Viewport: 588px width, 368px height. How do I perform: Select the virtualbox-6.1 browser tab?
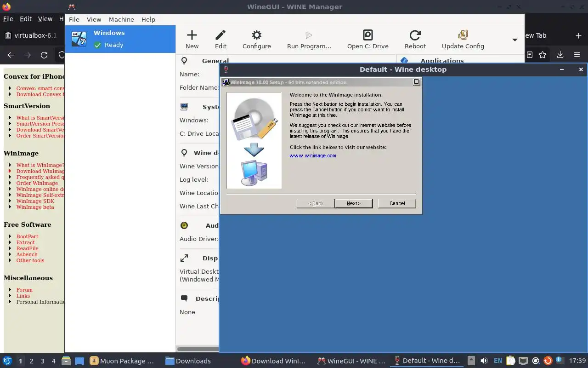point(32,35)
